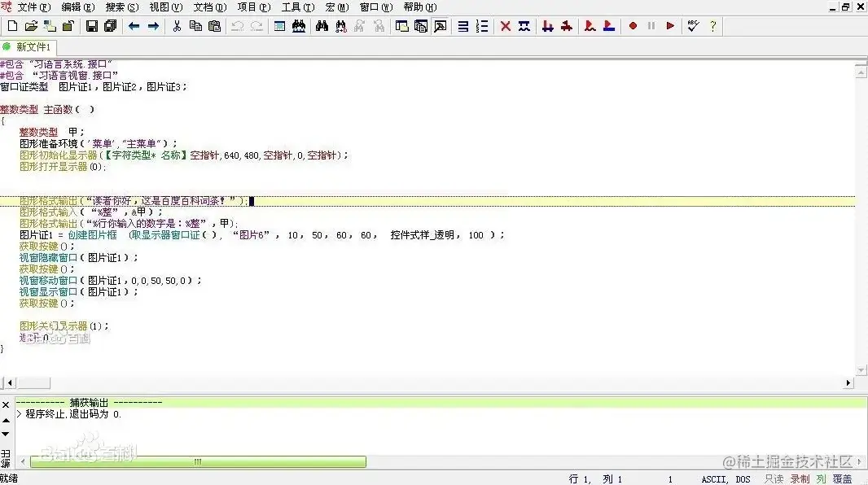Click DOS line-ending indicator in status bar
The height and width of the screenshot is (485, 868).
tap(743, 479)
